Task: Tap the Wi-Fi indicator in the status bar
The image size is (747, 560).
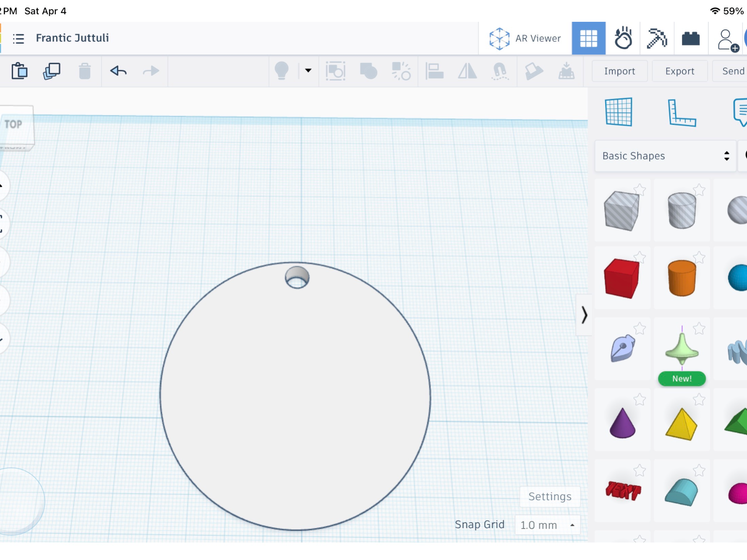Action: [x=715, y=11]
